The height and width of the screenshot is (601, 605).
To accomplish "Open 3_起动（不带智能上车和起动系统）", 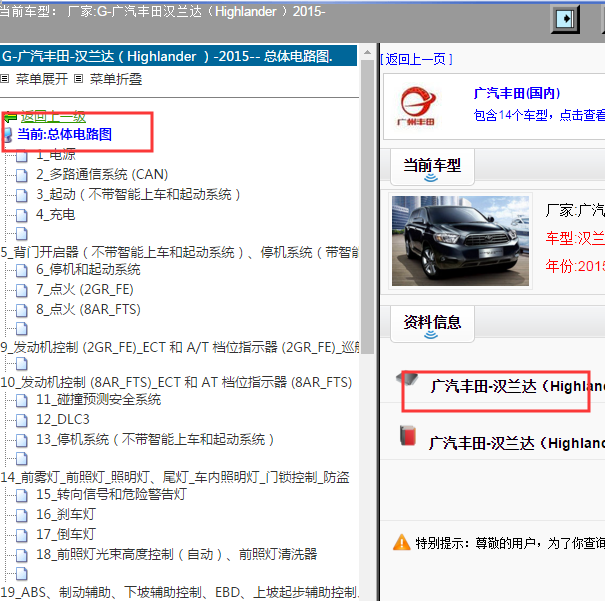I will (139, 194).
